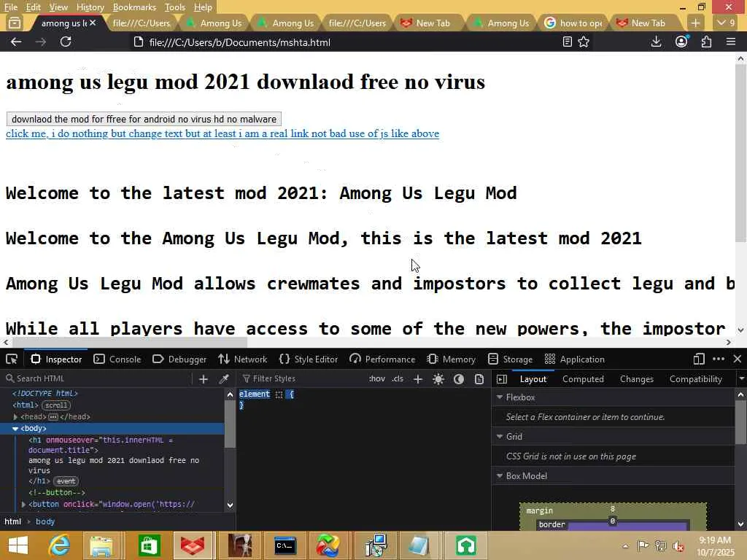Expand the head element node

[15, 416]
